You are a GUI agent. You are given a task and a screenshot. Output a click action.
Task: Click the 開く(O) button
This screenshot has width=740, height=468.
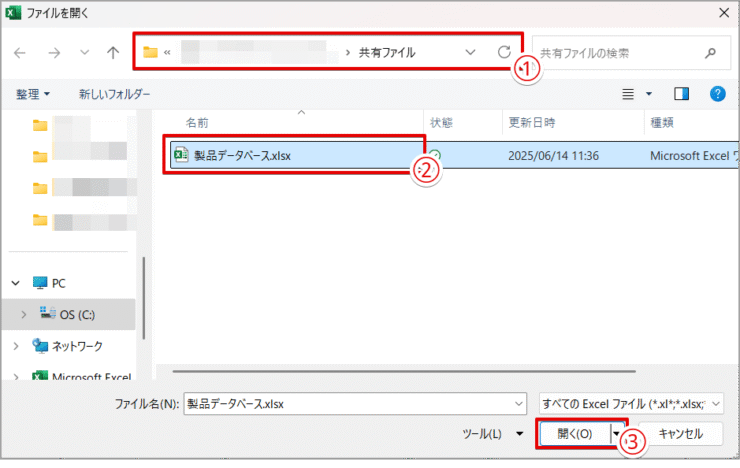pyautogui.click(x=575, y=434)
